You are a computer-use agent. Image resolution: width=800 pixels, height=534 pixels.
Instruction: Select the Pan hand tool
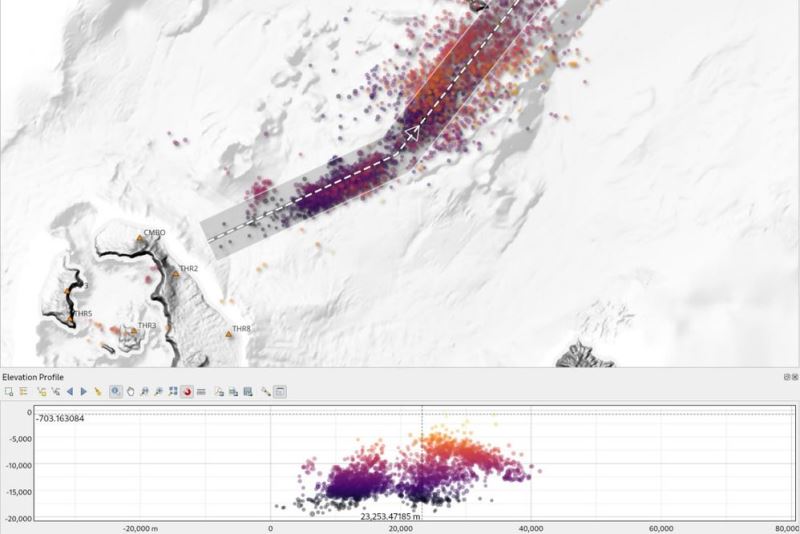pyautogui.click(x=131, y=391)
